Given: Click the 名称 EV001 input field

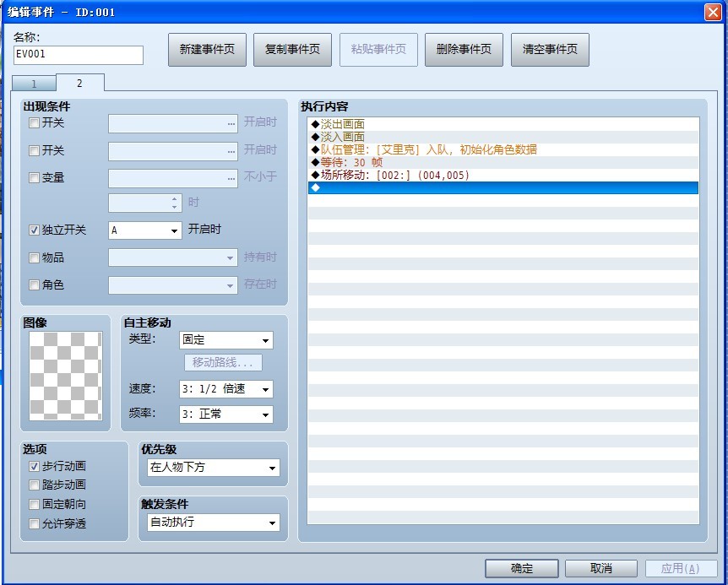Looking at the screenshot, I should click(x=79, y=55).
